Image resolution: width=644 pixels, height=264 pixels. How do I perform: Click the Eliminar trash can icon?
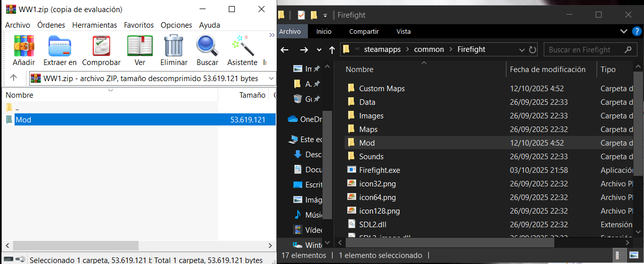click(x=174, y=46)
